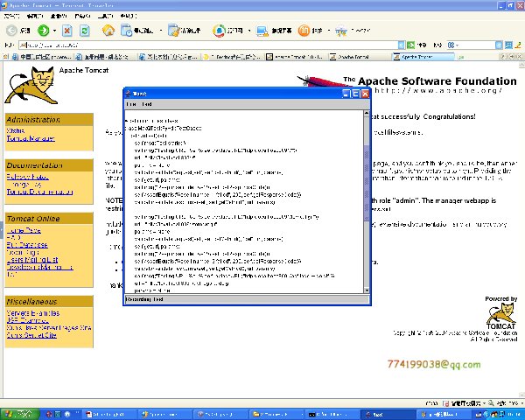The width and height of the screenshot is (525, 420).
Task: Click the green Forward arrow icon
Action: pos(43,31)
